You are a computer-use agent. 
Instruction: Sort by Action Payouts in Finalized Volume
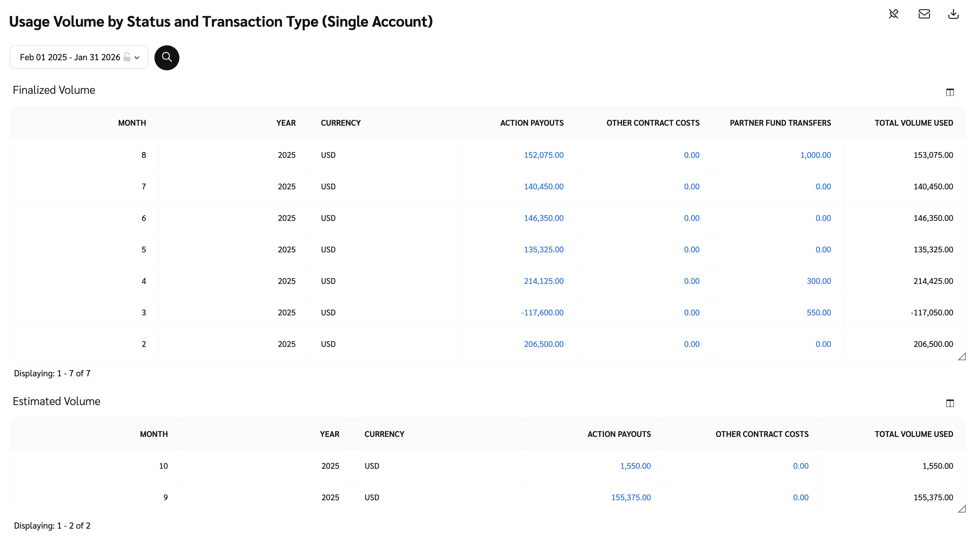(532, 123)
